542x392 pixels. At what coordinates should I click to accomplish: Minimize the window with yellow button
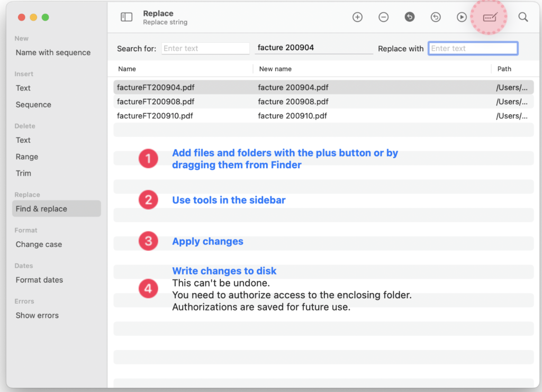pyautogui.click(x=33, y=17)
